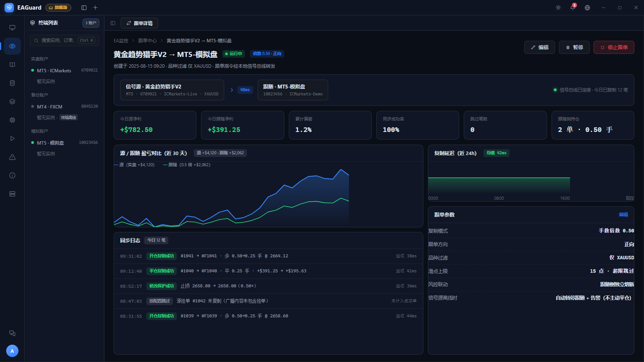Go to 跟单中心 breadcrumb
Screen dimensions: 644x362
(x=148, y=41)
